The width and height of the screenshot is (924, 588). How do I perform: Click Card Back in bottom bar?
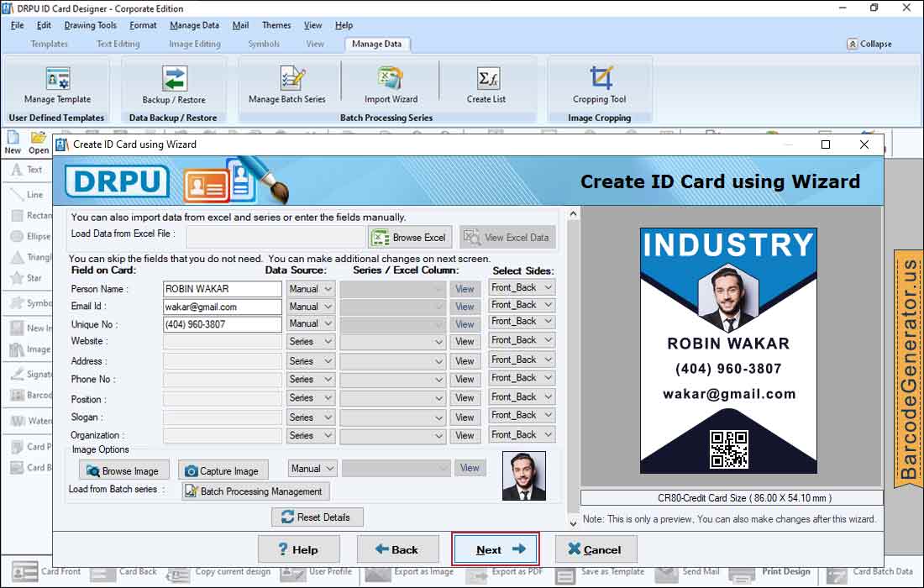[x=123, y=572]
